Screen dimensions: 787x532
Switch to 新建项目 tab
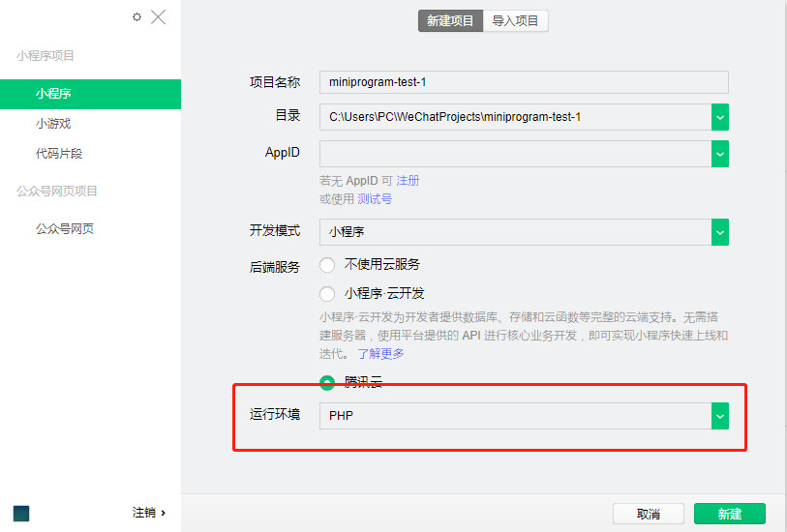[450, 21]
